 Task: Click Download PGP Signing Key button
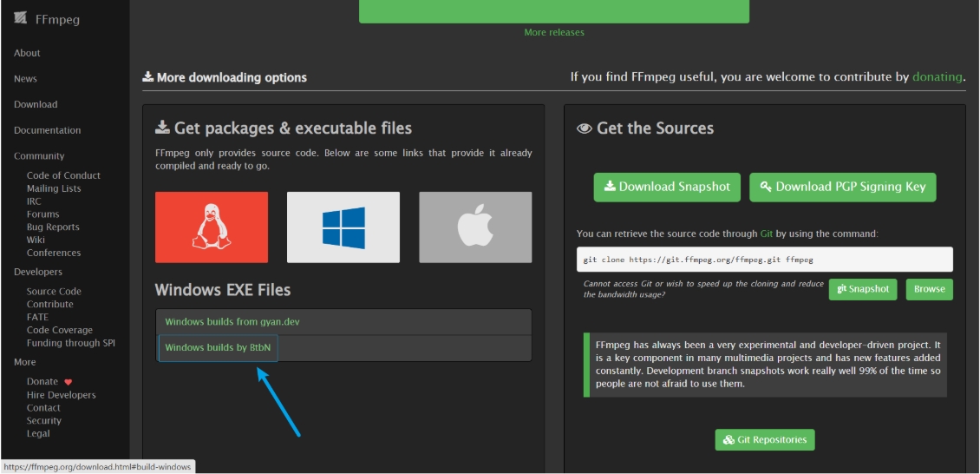click(842, 187)
